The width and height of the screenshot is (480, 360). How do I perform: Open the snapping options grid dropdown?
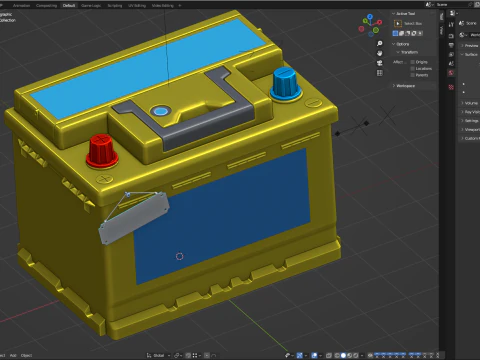click(x=196, y=356)
